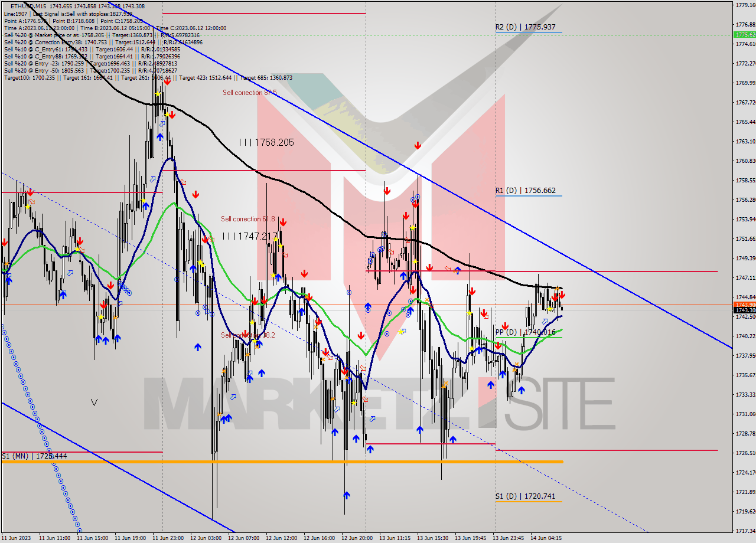Select the R1 (D) | 1756.662 pivot label
756x543 pixels.
pos(525,191)
